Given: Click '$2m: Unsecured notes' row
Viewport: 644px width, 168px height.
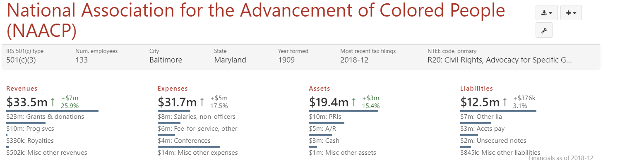Looking at the screenshot, I should 493,141.
